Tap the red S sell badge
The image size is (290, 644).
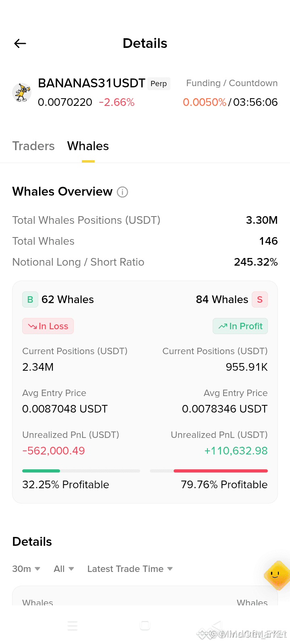point(260,299)
